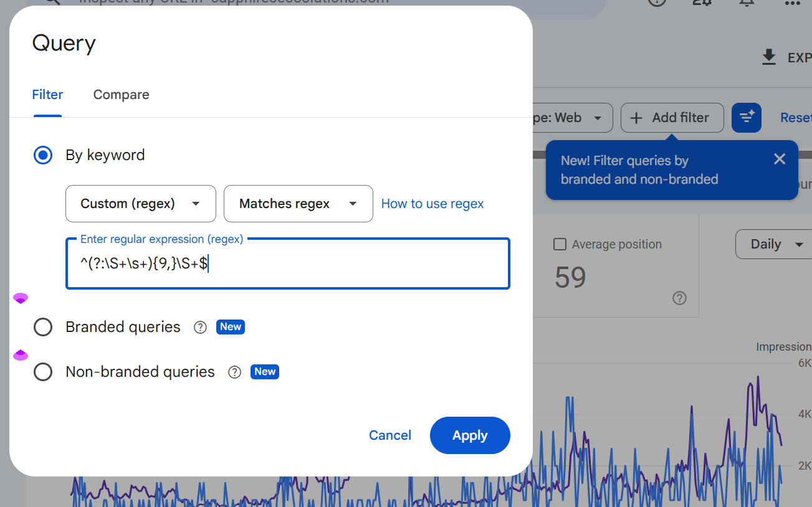Show help for Non-branded queries
The image size is (812, 507).
(234, 372)
